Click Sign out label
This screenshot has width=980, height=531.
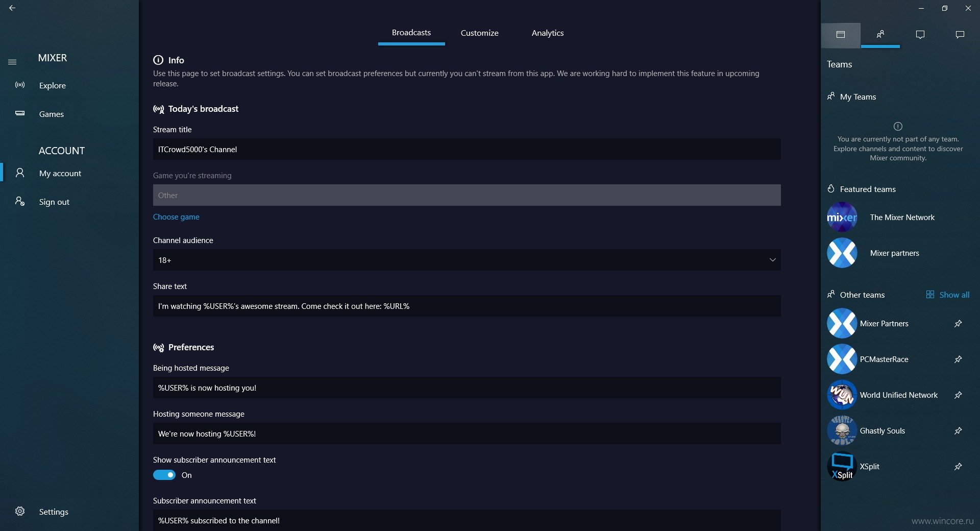pos(54,202)
